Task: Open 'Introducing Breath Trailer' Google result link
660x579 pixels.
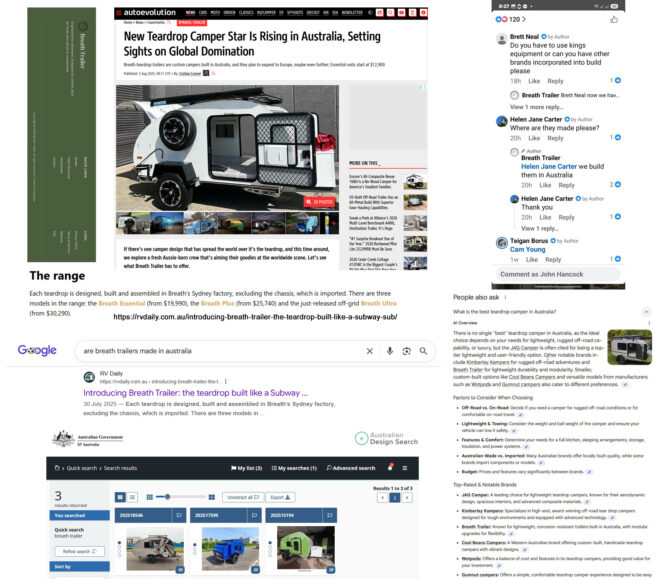Action: click(x=195, y=393)
